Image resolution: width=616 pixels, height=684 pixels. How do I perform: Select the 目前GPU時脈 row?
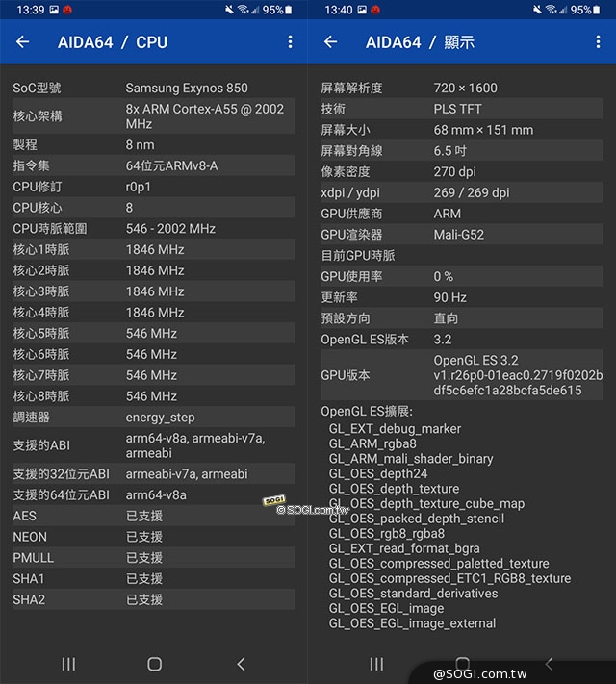tap(462, 256)
